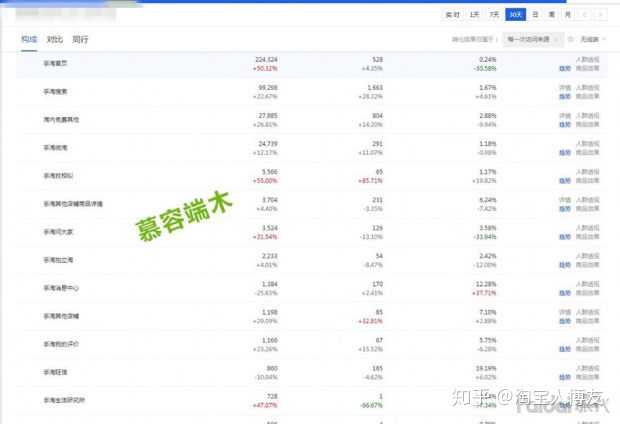
Task: Open 趋势 for the 淘内免费其他 row
Action: click(565, 125)
